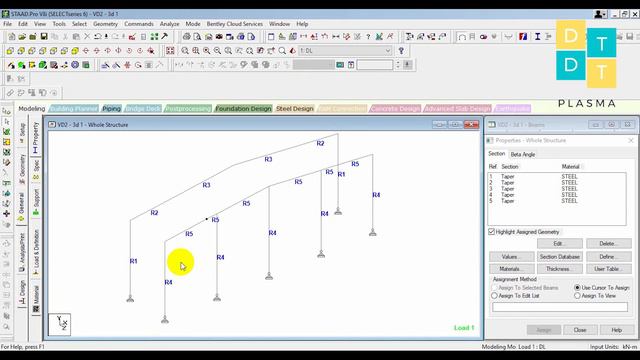640x360 pixels.
Task: Click the New Structure icon
Action: (x=11, y=37)
